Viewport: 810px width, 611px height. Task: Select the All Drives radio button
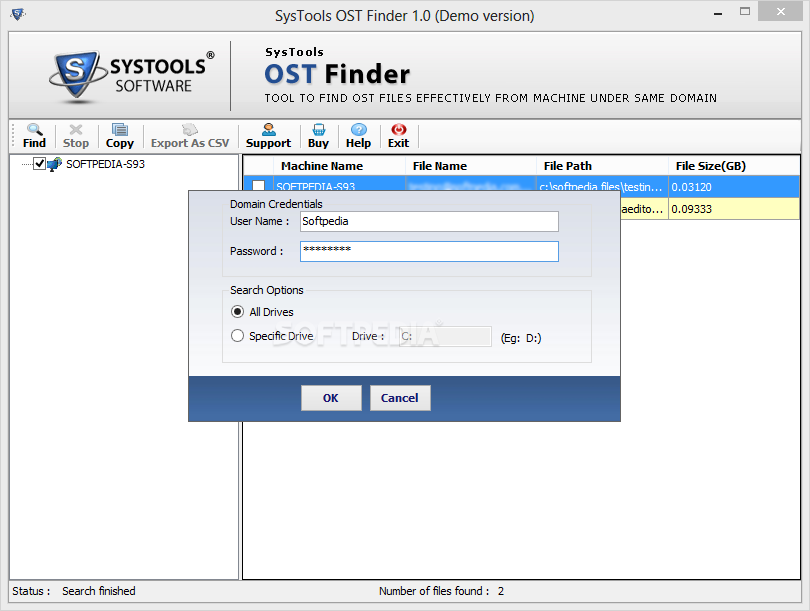pyautogui.click(x=237, y=311)
